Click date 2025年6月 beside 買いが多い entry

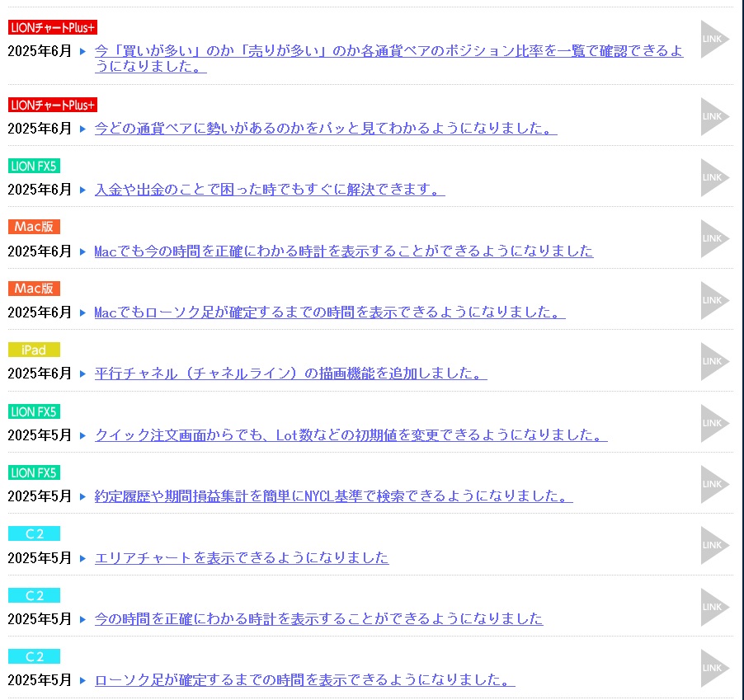(40, 51)
